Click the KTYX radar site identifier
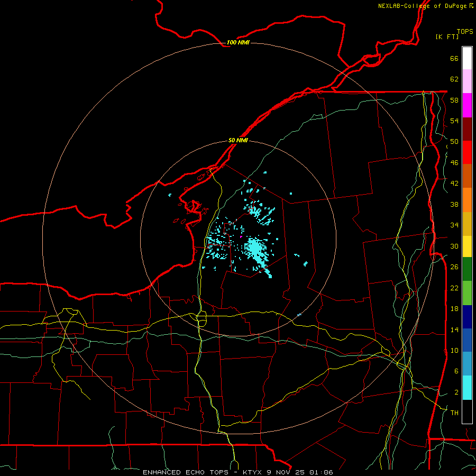Screen dimensions: 476x476 coord(252,472)
